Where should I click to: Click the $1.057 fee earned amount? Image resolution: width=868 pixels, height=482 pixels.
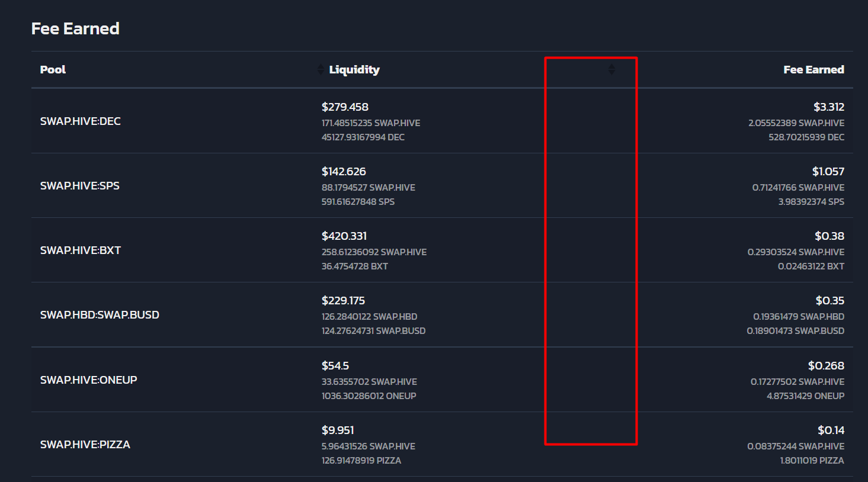pyautogui.click(x=828, y=171)
